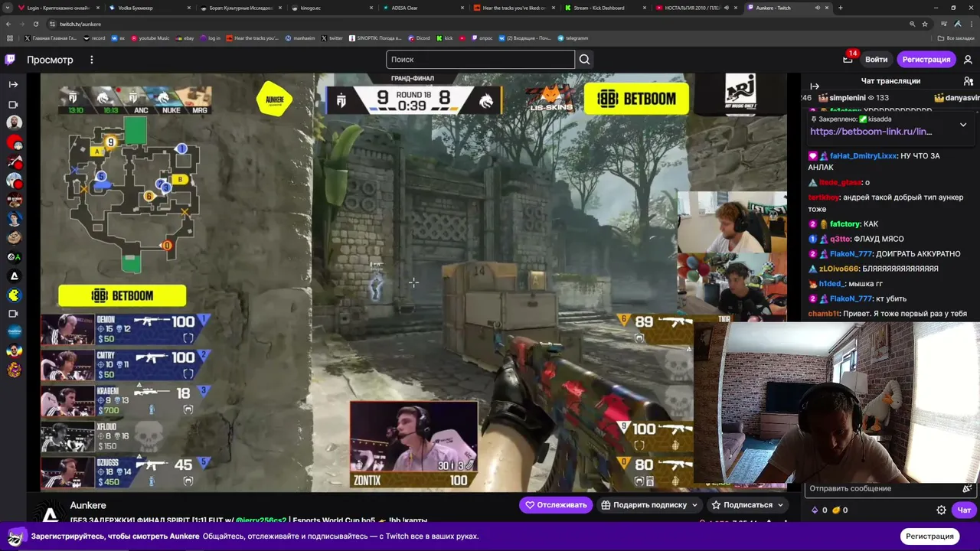
Task: Collapse the chat panel arrow
Action: pos(815,86)
